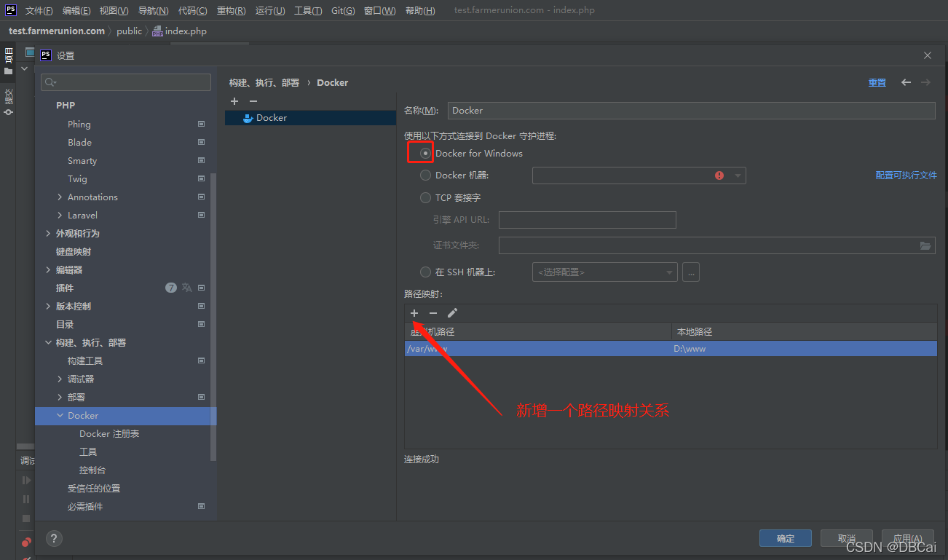Click the search magnifier icon in settings
The image size is (948, 560).
[50, 82]
